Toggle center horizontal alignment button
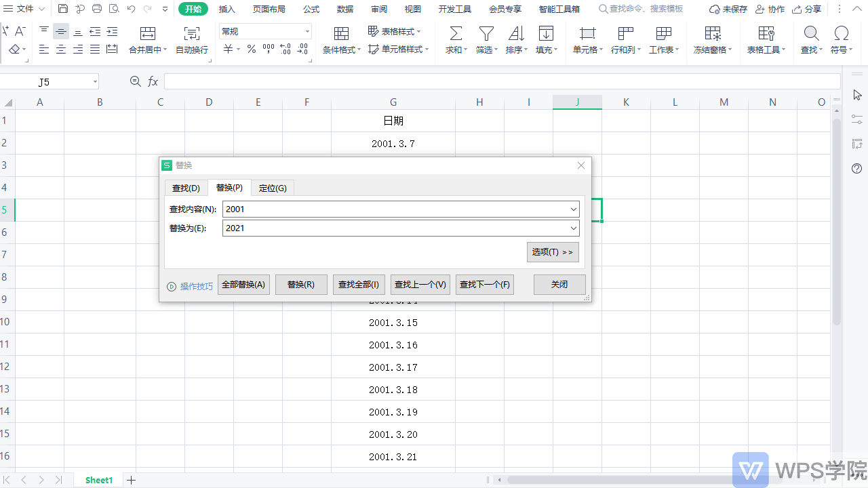 pyautogui.click(x=61, y=49)
